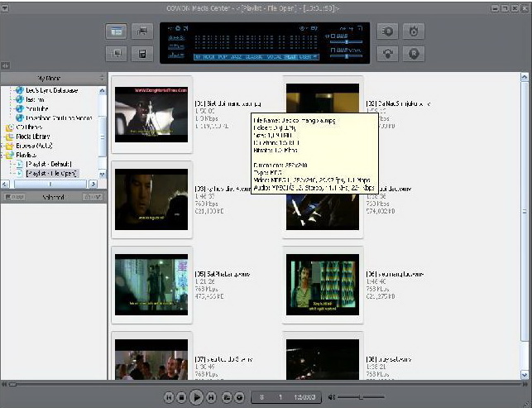
Task: Select the POP equalizer preset
Action: pos(223,57)
